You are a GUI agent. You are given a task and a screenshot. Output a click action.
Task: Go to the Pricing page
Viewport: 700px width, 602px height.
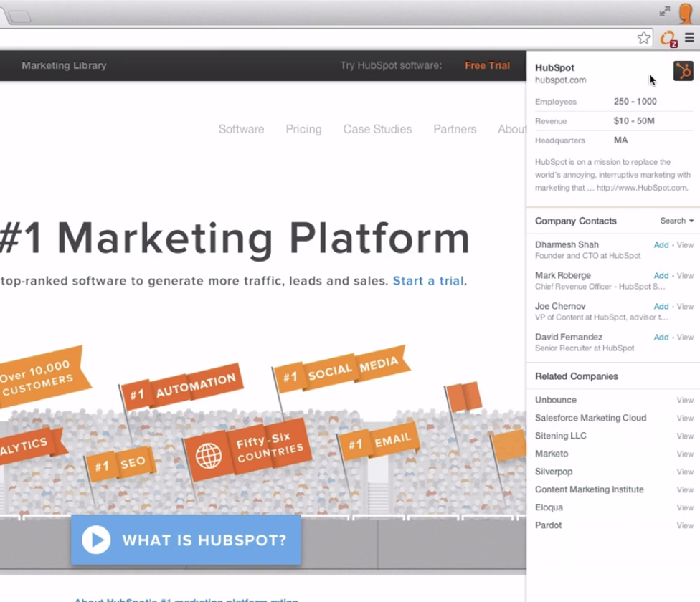click(303, 129)
